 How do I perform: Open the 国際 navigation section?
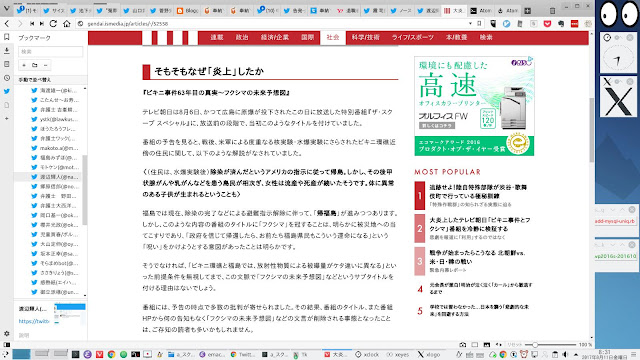pyautogui.click(x=307, y=37)
